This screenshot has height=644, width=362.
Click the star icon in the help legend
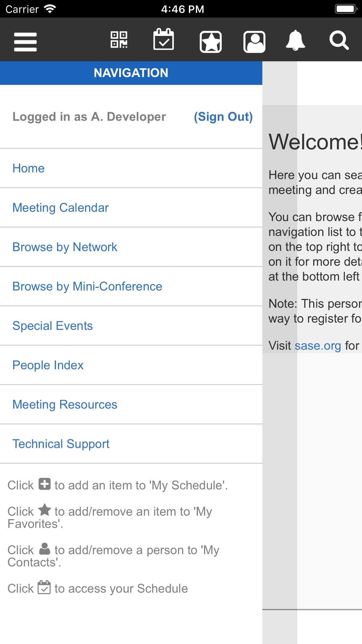(45, 510)
